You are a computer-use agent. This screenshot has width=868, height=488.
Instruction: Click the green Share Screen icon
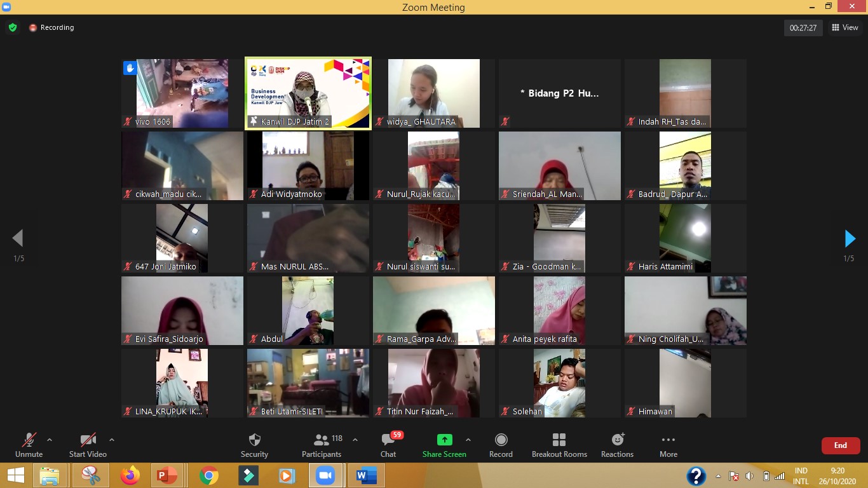click(444, 440)
